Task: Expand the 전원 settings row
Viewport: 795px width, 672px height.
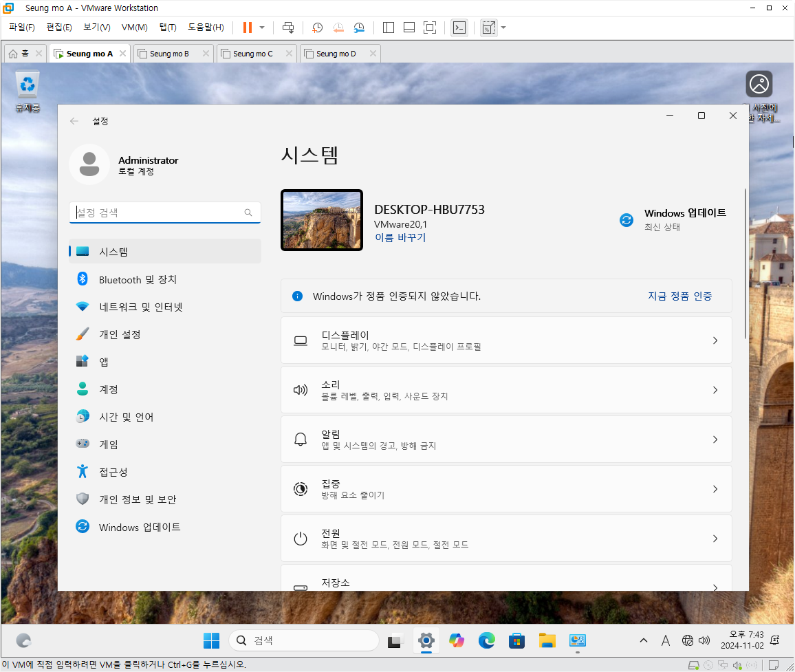Action: pos(506,539)
